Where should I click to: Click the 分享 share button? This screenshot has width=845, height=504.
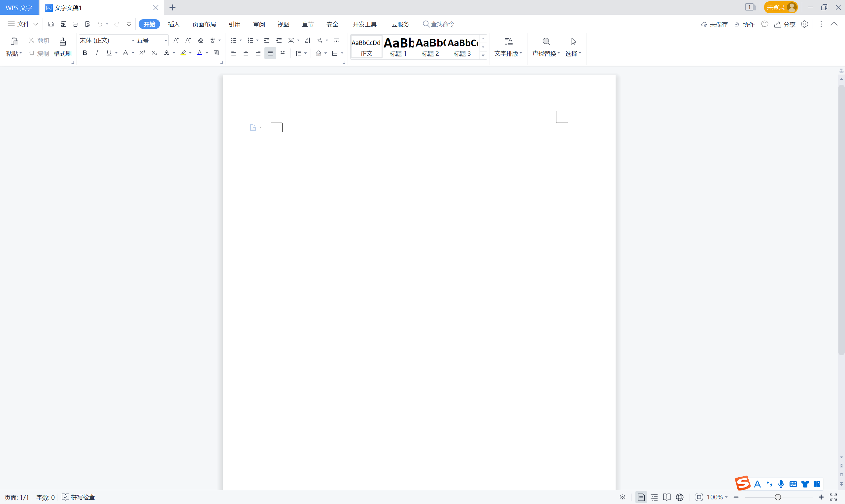(x=785, y=24)
